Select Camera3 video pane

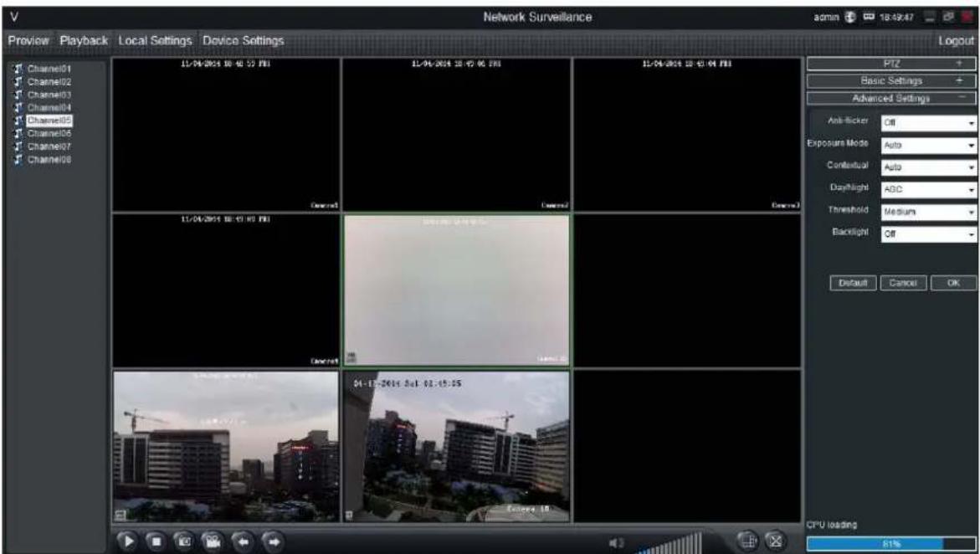pos(687,135)
